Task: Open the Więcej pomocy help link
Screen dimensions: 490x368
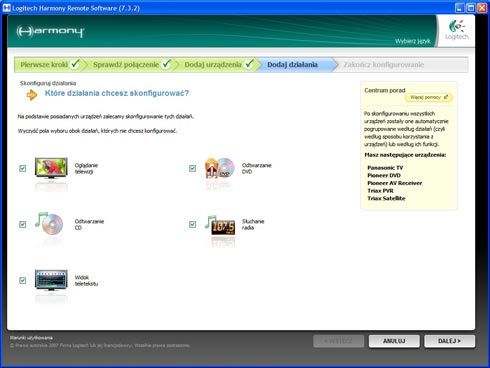Action: (x=429, y=97)
